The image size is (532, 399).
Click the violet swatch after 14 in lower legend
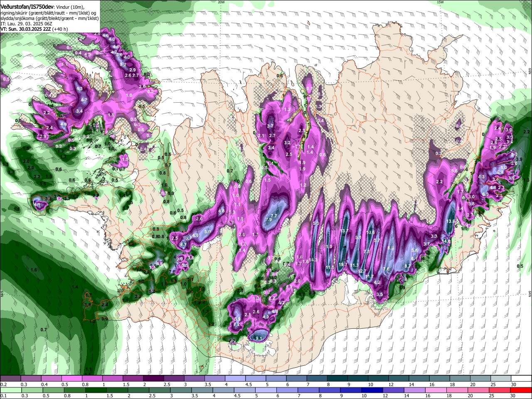coord(414,390)
